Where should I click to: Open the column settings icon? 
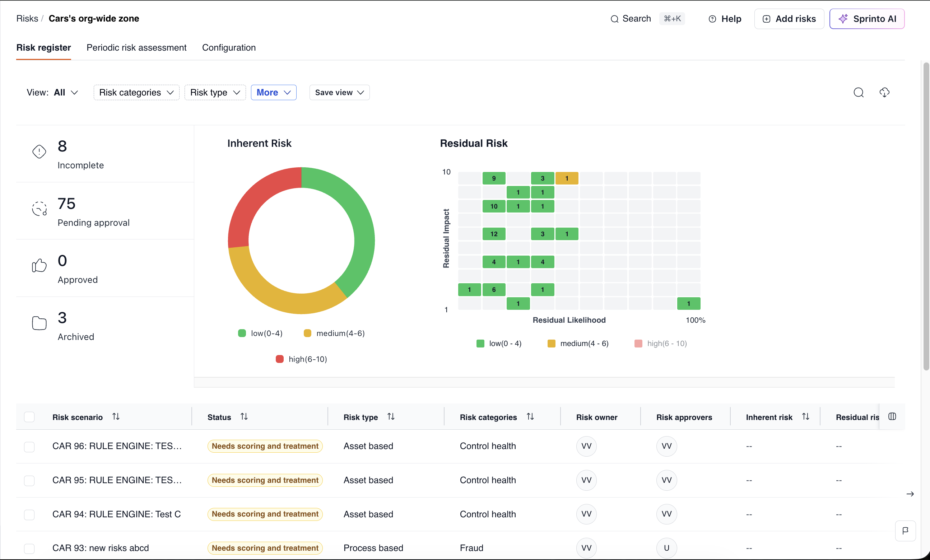point(892,417)
